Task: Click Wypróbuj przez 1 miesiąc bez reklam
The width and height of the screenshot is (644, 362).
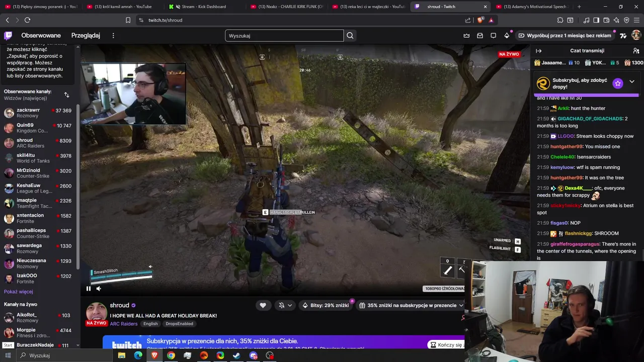Action: tap(564, 36)
